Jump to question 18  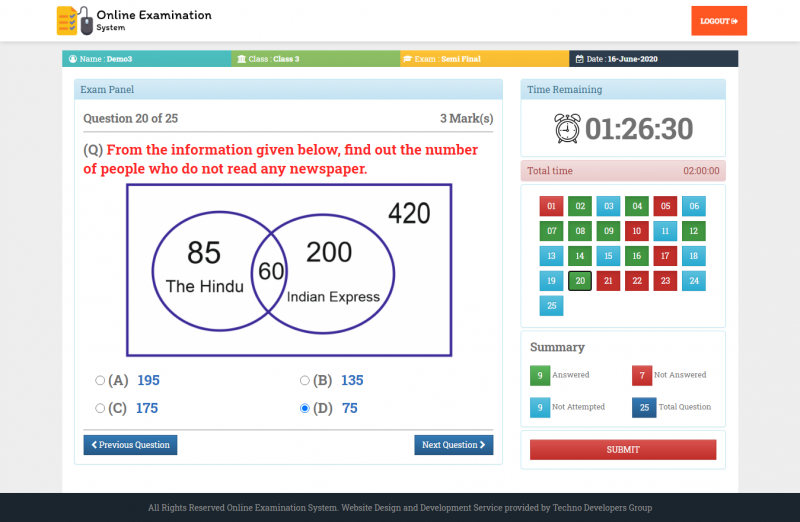tap(694, 256)
